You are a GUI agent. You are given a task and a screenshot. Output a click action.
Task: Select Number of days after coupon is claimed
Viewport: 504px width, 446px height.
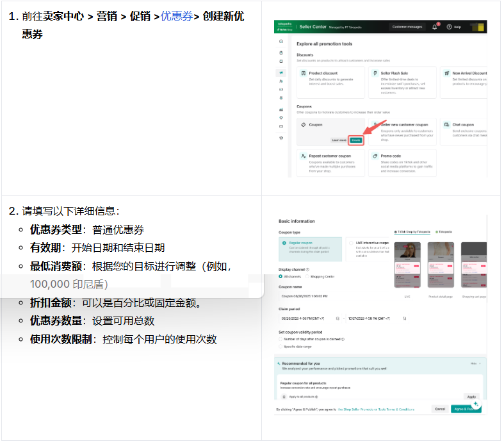coord(280,339)
